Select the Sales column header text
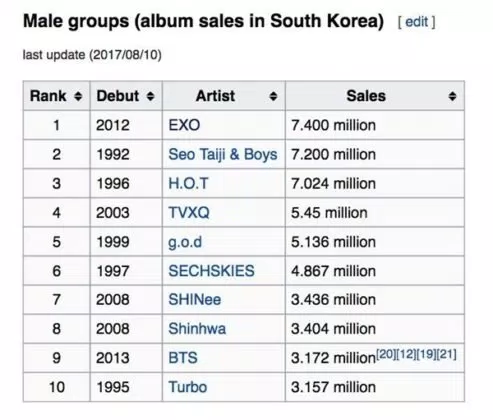Viewport: 493px width, 420px height. pos(366,96)
